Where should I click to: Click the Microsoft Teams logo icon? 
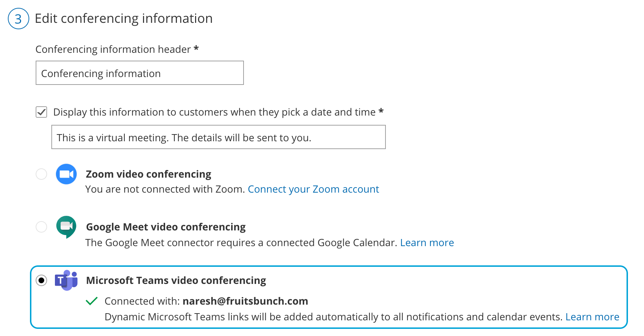(66, 280)
